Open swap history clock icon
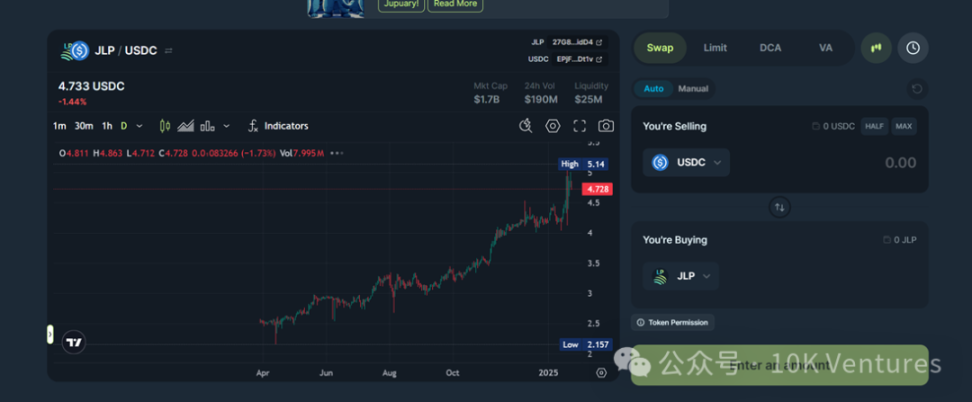This screenshot has height=402, width=972. click(913, 48)
